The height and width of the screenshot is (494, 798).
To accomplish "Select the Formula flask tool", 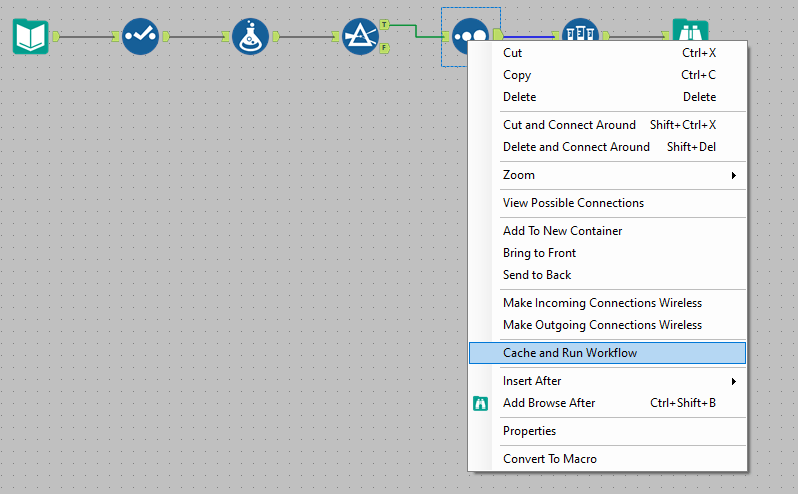I will point(250,36).
